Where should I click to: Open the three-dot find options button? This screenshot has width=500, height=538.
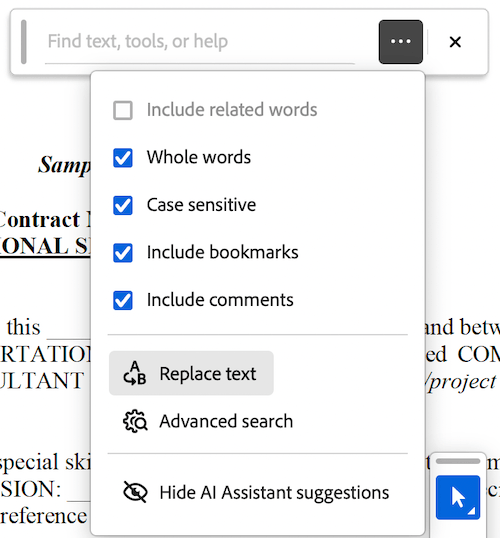[x=400, y=42]
